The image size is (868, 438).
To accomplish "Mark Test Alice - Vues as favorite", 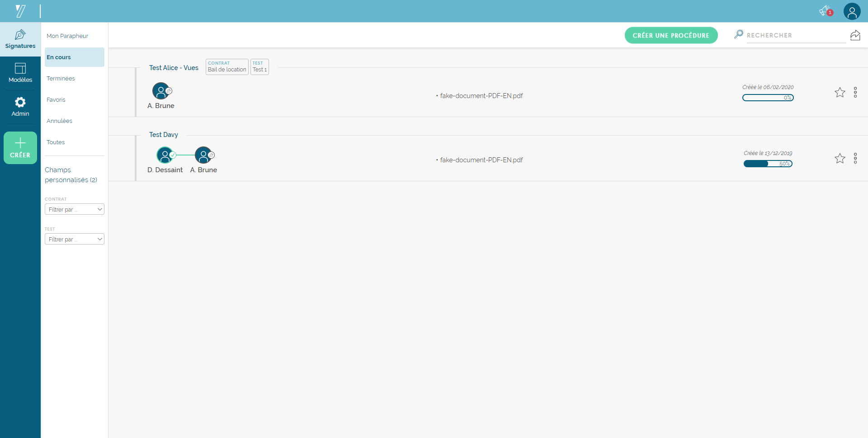I will tap(840, 92).
